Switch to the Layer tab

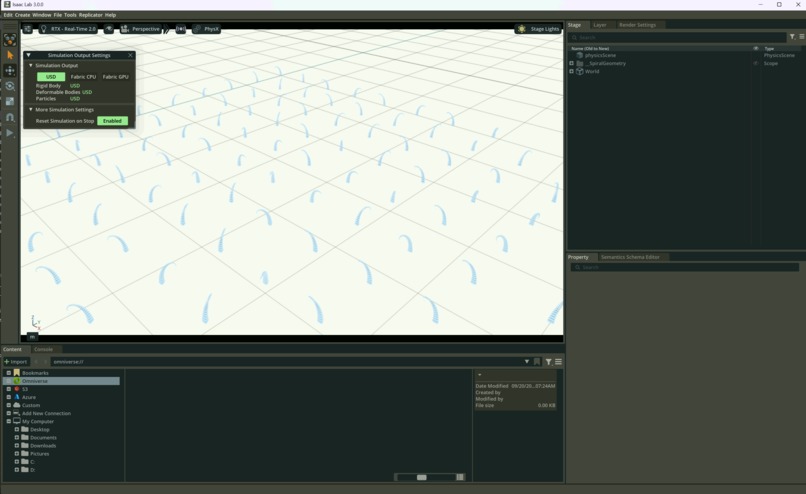pyautogui.click(x=599, y=25)
